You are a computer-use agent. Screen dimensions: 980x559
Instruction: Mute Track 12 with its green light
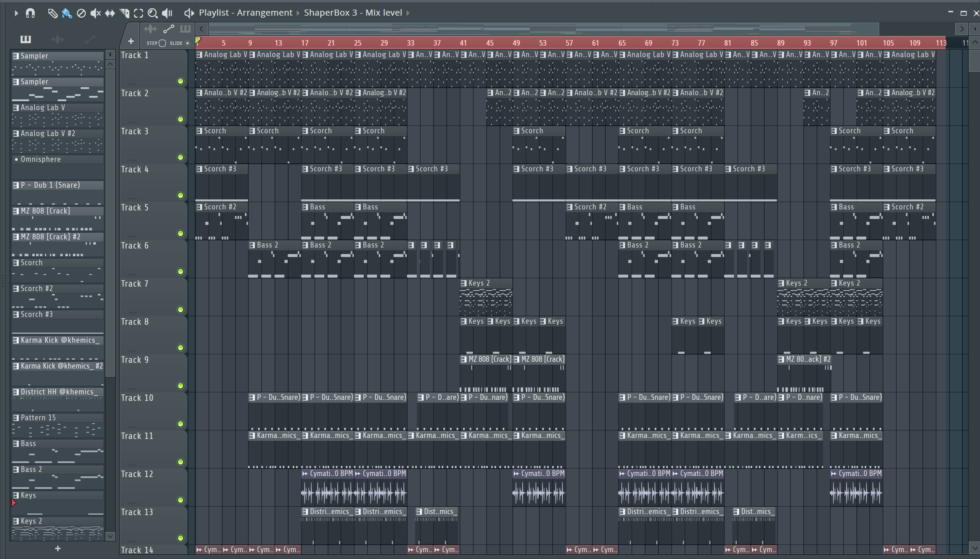coord(180,500)
